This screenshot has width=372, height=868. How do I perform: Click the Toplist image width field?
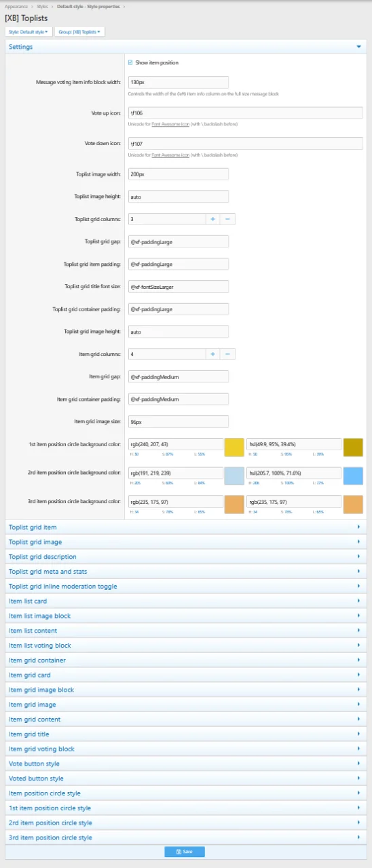point(178,174)
